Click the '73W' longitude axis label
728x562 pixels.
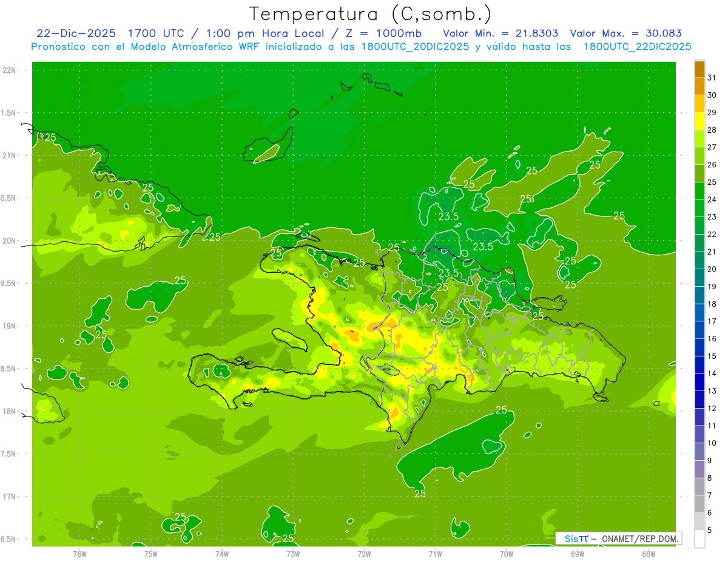(x=293, y=554)
